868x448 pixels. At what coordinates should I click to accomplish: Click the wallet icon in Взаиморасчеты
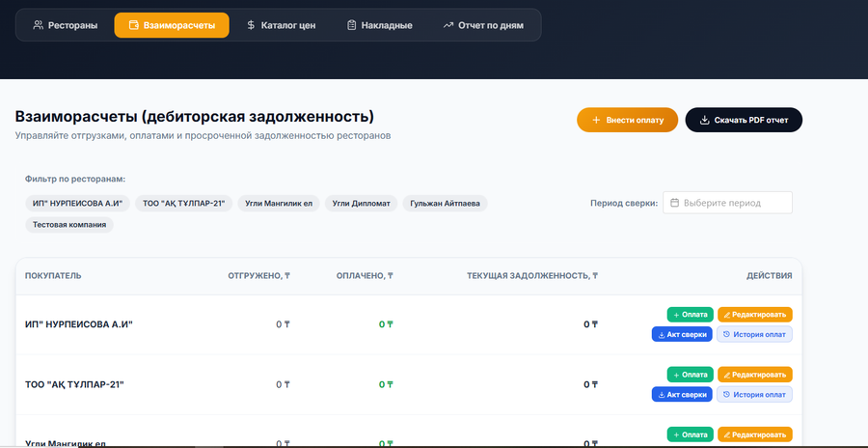click(x=133, y=25)
